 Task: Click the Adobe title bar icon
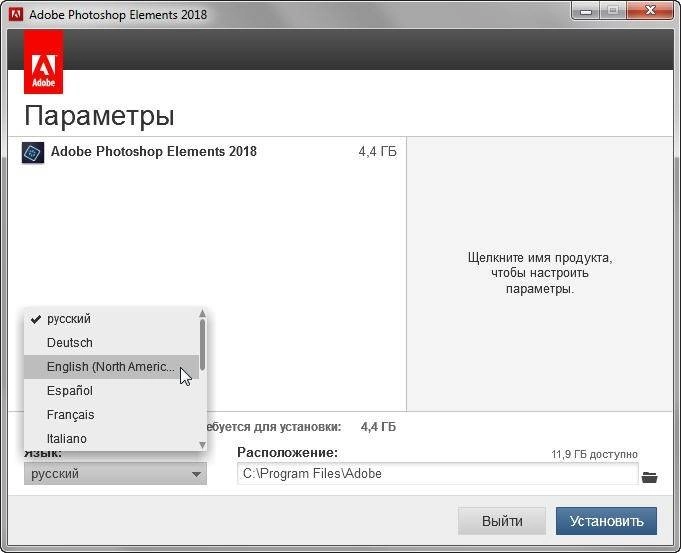[x=16, y=14]
